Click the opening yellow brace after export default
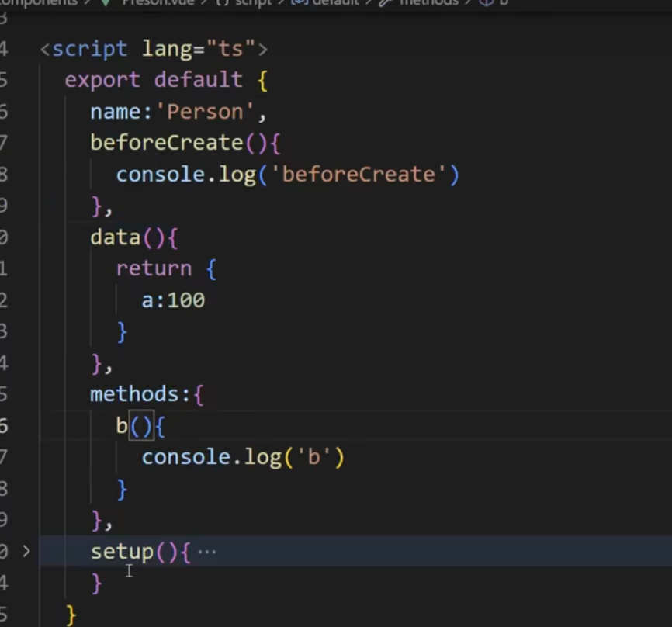This screenshot has width=672, height=627. [263, 81]
